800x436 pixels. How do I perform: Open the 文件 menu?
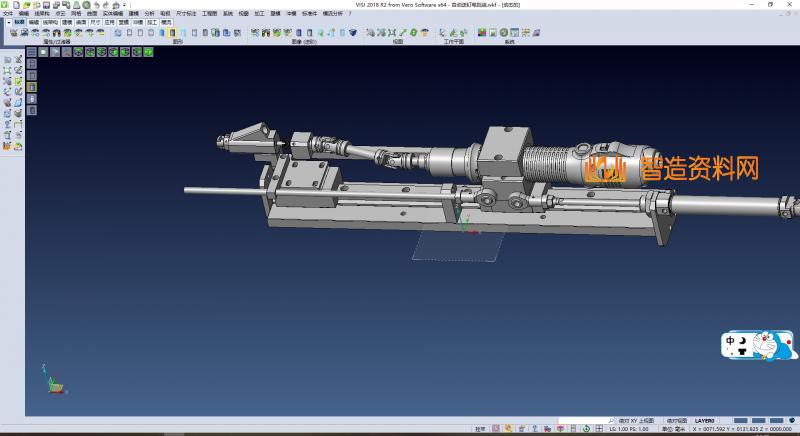tap(8, 13)
